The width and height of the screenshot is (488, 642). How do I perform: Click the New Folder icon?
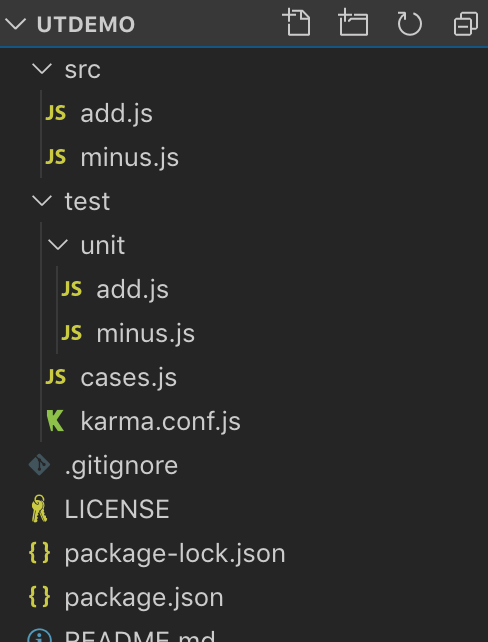[x=353, y=22]
